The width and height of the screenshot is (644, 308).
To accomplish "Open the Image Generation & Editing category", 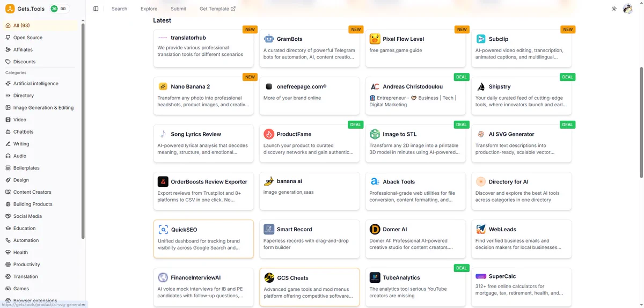I will pyautogui.click(x=40, y=107).
